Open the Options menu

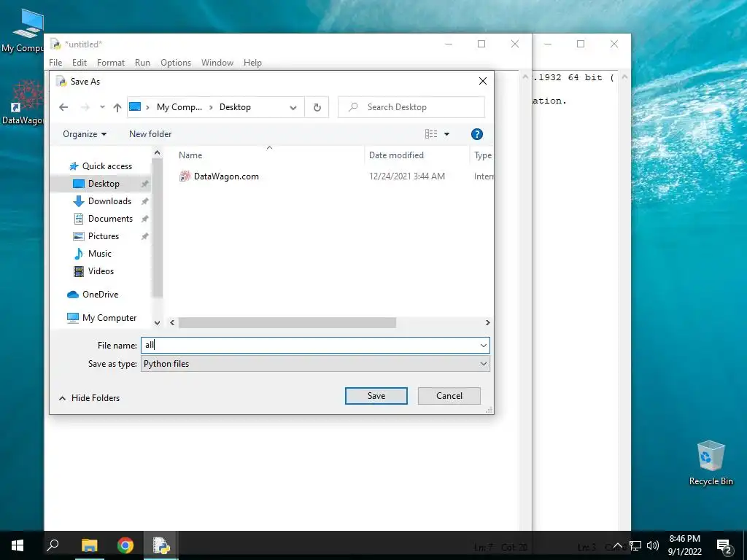[x=175, y=63]
